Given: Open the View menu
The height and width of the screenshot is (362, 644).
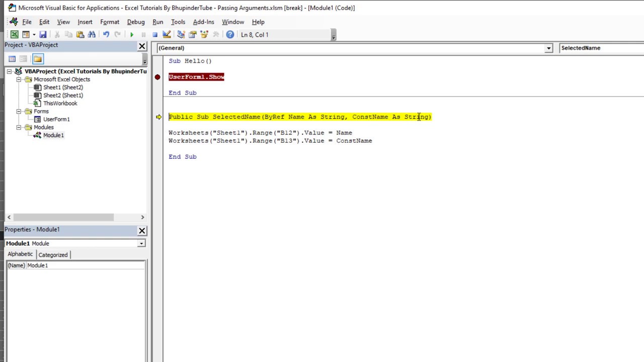Looking at the screenshot, I should (63, 22).
